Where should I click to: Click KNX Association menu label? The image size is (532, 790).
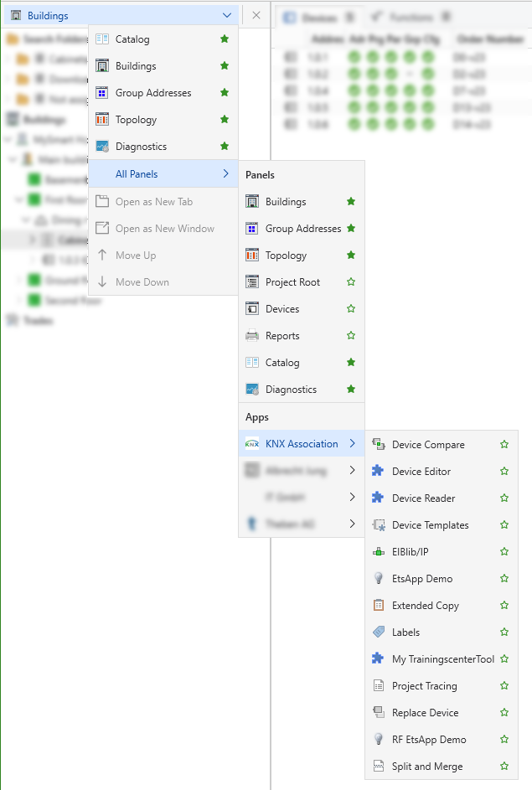(302, 444)
